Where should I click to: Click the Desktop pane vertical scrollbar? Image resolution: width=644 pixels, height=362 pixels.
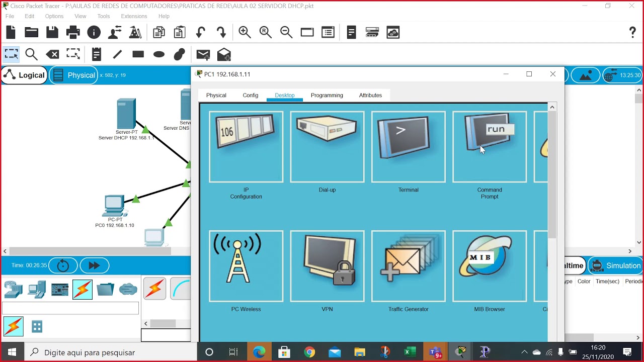coord(552,175)
